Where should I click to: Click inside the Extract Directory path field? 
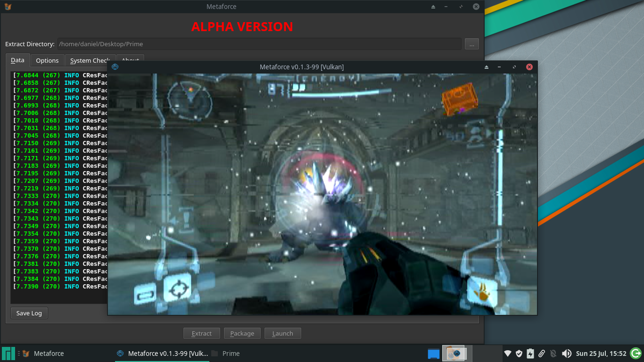[259, 44]
